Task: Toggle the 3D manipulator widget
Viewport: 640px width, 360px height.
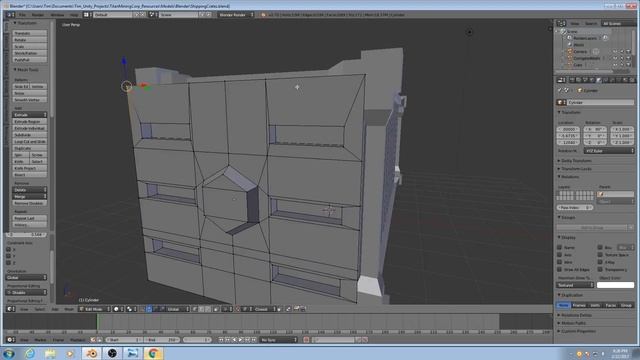Action: tap(142, 309)
